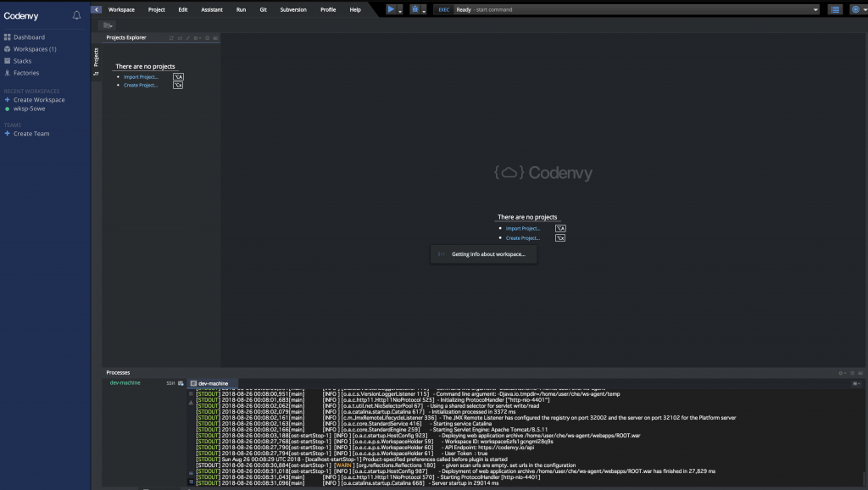Minimize the Projects Explorer panel

pos(216,37)
